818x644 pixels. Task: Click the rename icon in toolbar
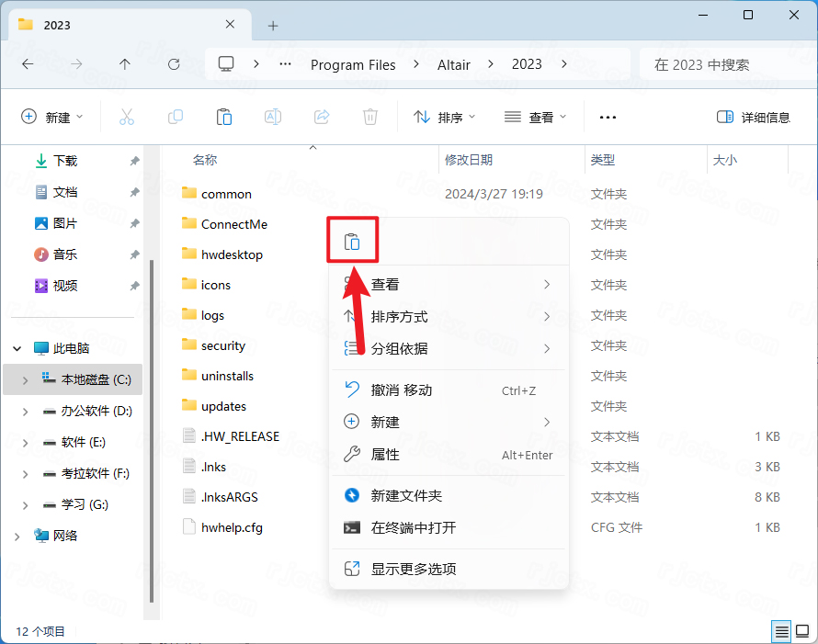[x=272, y=117]
